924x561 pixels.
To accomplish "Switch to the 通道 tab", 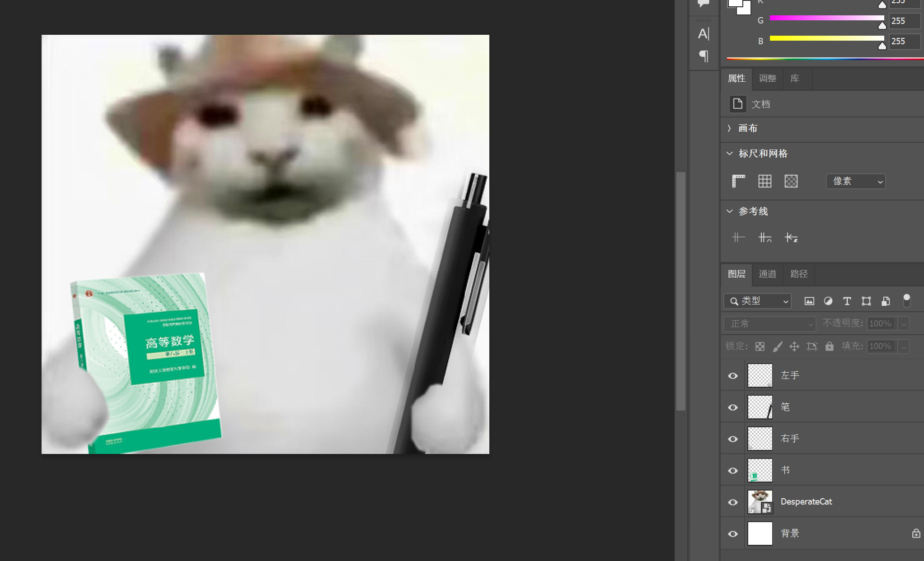I will click(767, 274).
